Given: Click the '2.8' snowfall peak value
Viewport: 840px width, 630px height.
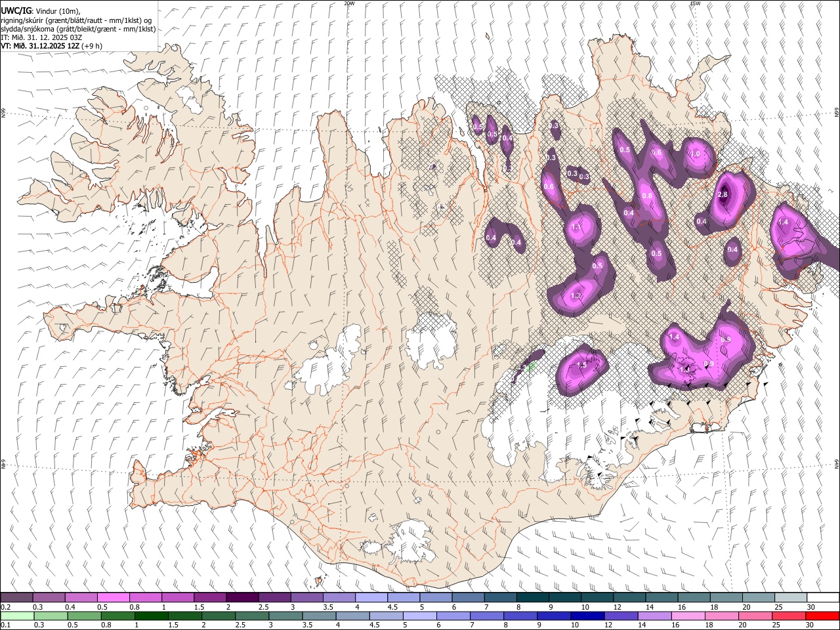Looking at the screenshot, I should 723,195.
